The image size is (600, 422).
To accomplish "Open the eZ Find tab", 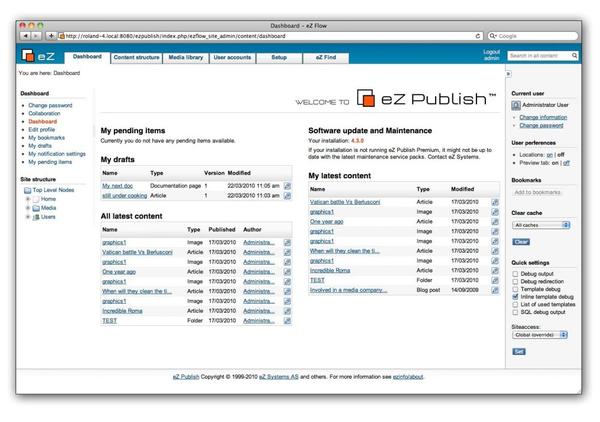I will pos(326,58).
